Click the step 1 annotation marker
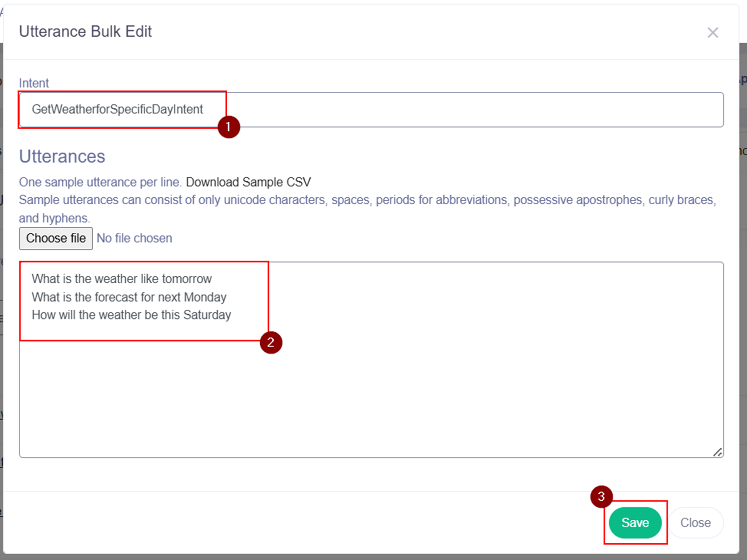The width and height of the screenshot is (747, 560). pos(228,127)
